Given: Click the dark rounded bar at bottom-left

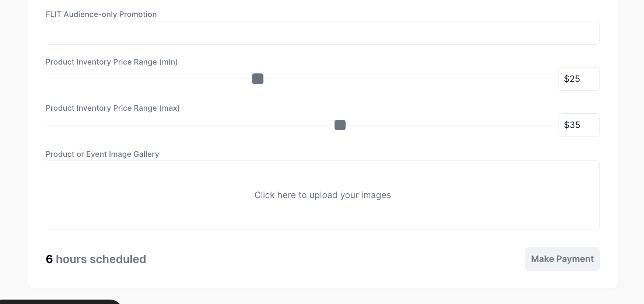Looking at the screenshot, I should pos(60,302).
